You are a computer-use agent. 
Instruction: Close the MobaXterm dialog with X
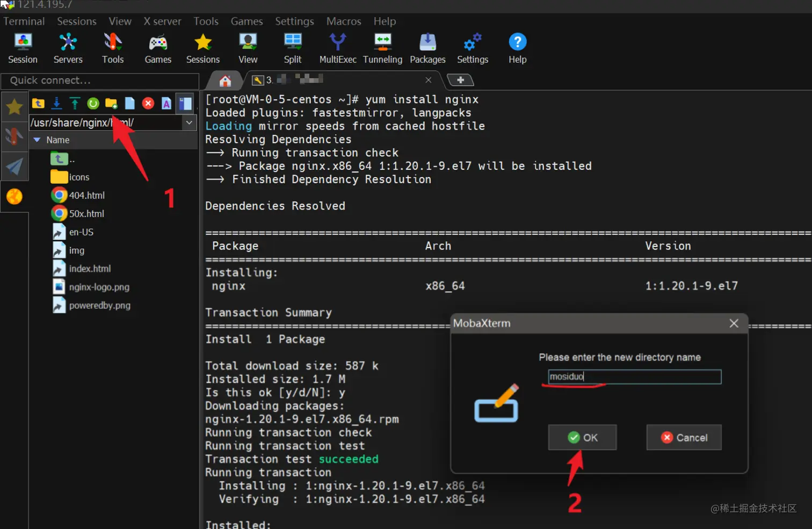tap(734, 323)
